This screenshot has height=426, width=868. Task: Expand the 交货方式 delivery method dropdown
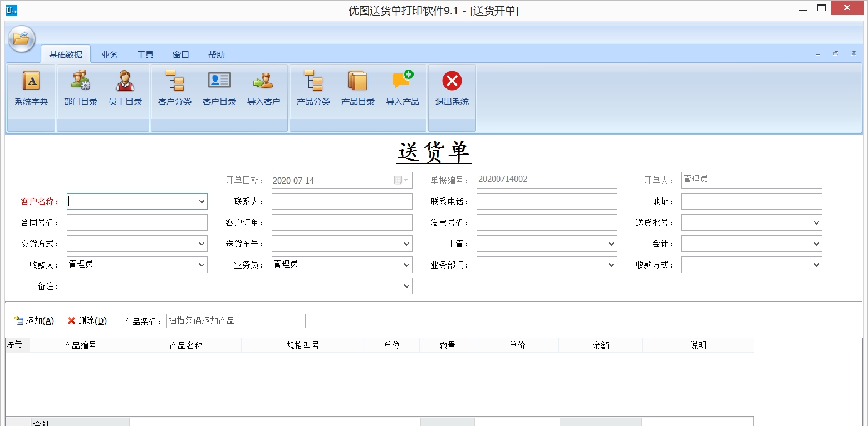click(202, 244)
